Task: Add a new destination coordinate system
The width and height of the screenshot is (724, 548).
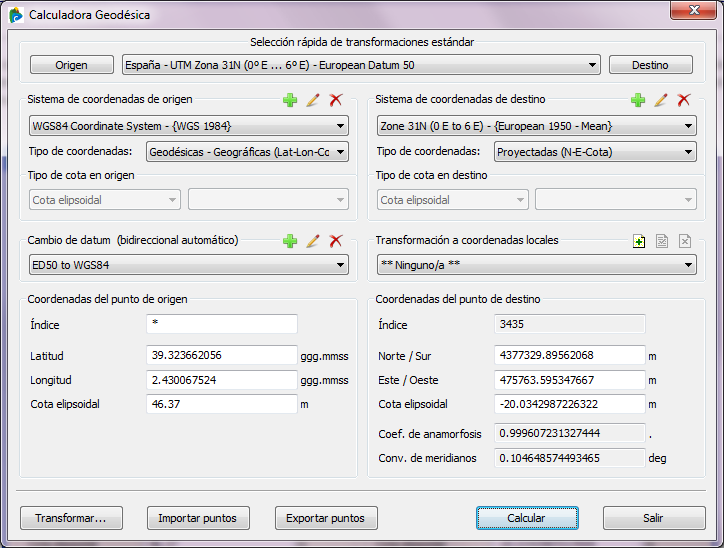Action: (x=638, y=100)
